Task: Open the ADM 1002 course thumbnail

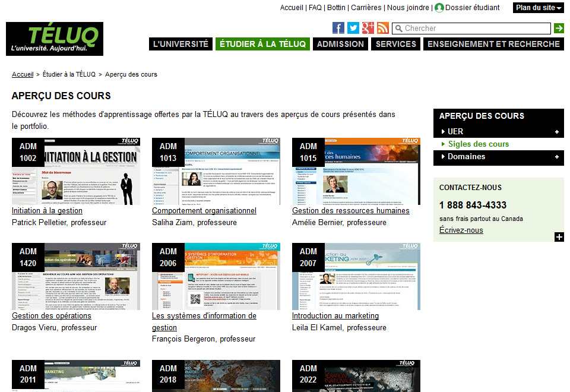Action: pyautogui.click(x=75, y=171)
